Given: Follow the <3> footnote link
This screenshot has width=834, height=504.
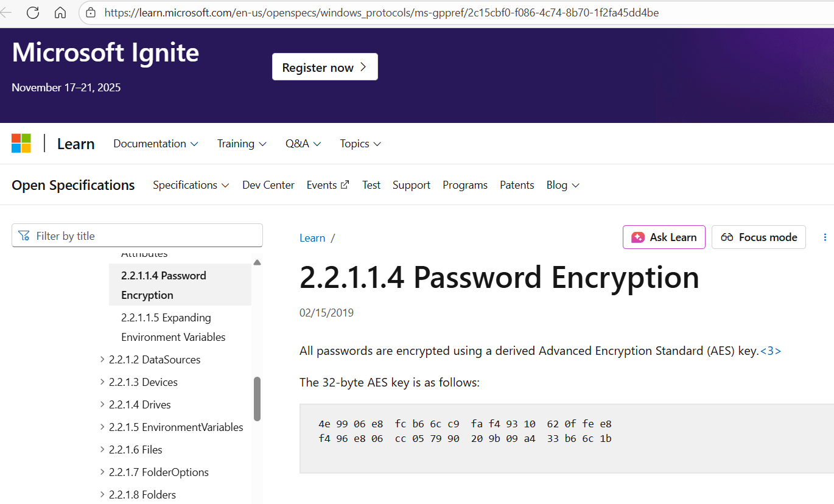Looking at the screenshot, I should click(770, 351).
